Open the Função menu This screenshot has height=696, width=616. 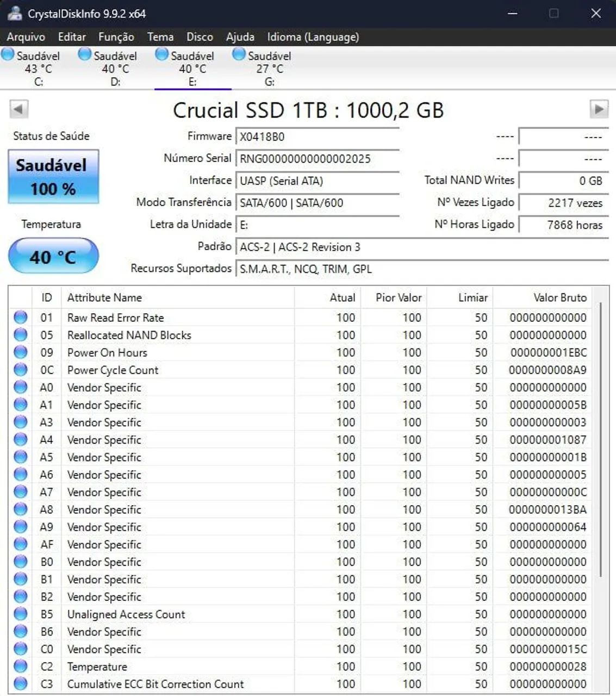[116, 37]
